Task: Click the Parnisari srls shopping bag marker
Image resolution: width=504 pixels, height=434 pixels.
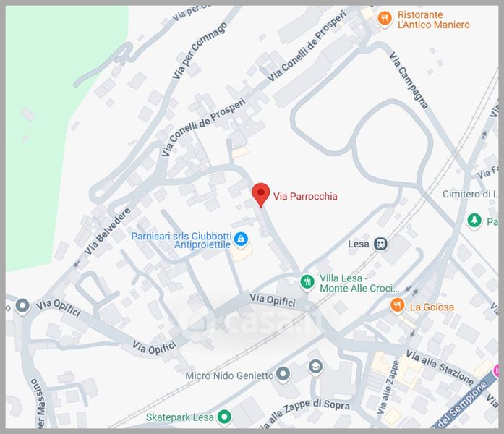Action: [x=241, y=239]
